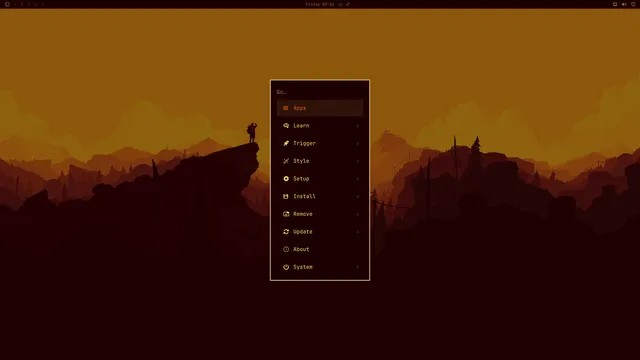Choose the About menu label
Image resolution: width=640 pixels, height=360 pixels.
(x=301, y=249)
